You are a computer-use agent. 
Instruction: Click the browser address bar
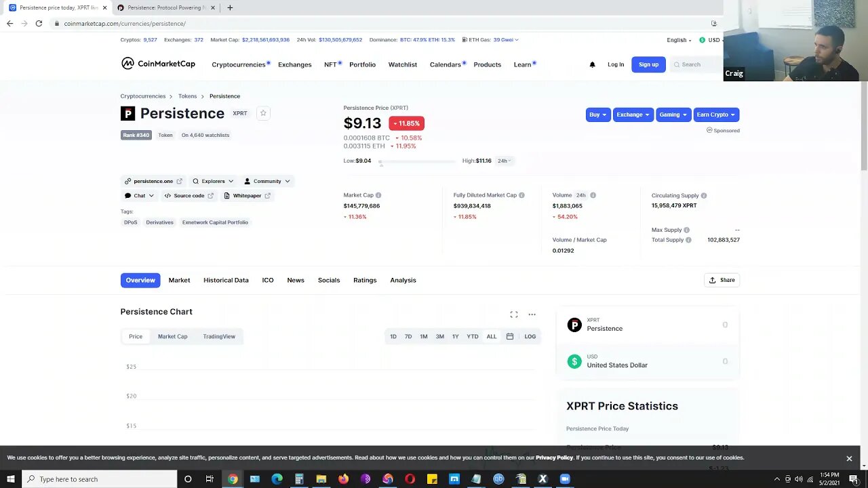(x=380, y=23)
